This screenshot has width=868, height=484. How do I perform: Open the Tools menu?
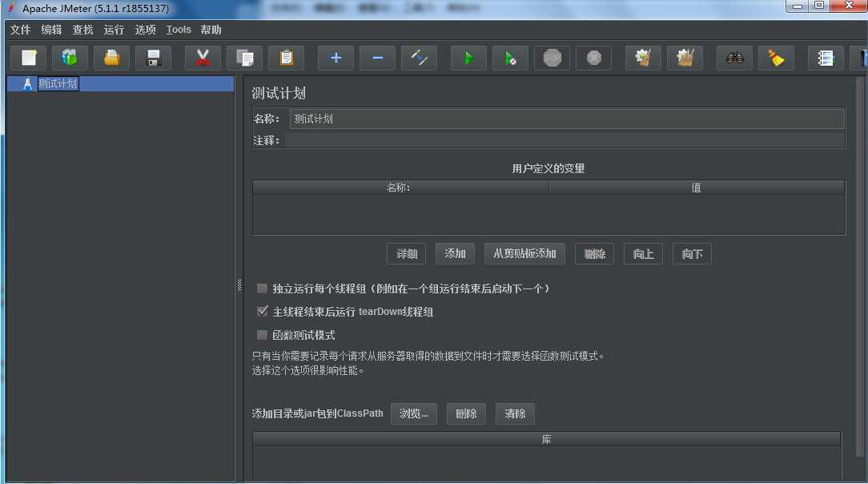click(179, 30)
